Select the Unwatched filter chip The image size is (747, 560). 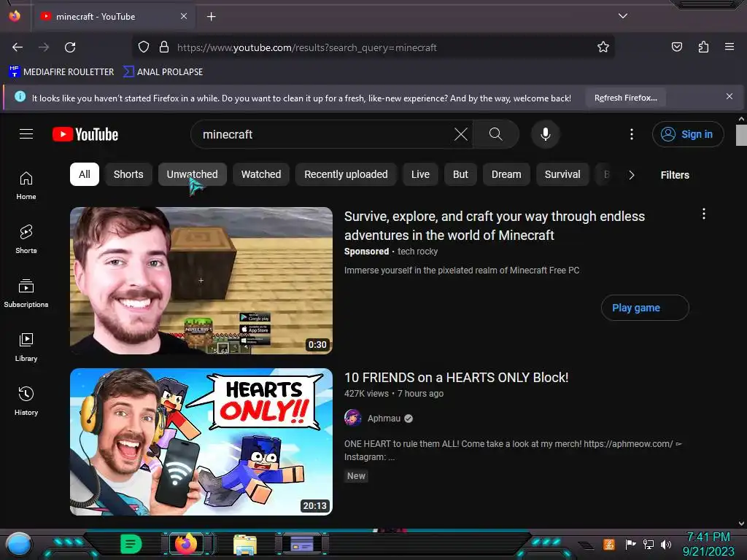pos(192,174)
